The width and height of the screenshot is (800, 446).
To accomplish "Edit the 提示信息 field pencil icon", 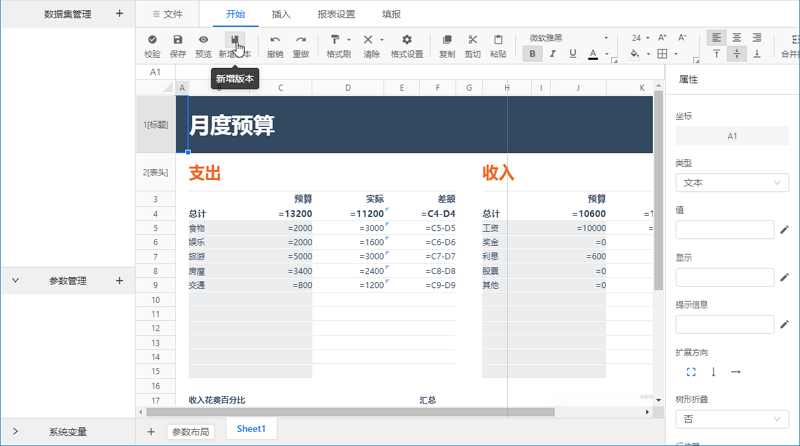I will tap(784, 324).
